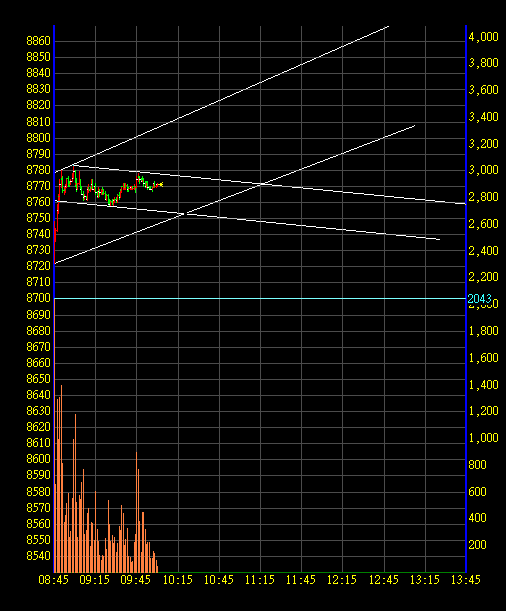Image resolution: width=506 pixels, height=611 pixels.
Task: Click the cyan 2043 volume marker label
Action: [480, 299]
